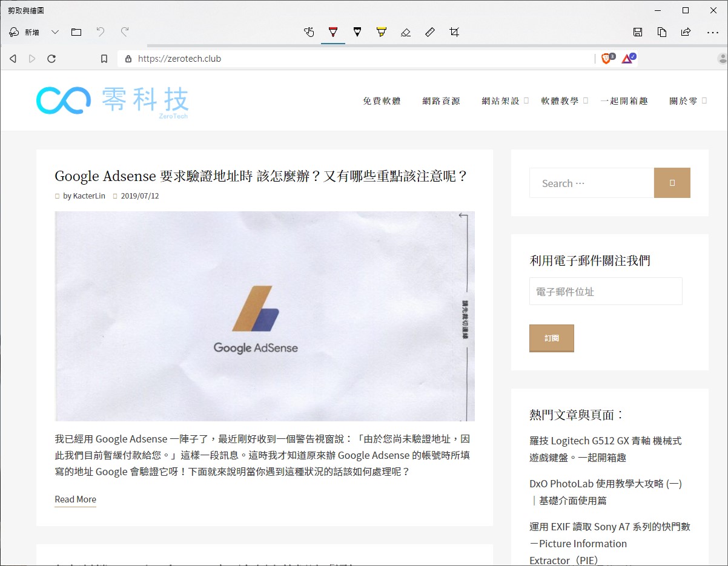
Task: Click the Read More link
Action: click(75, 499)
